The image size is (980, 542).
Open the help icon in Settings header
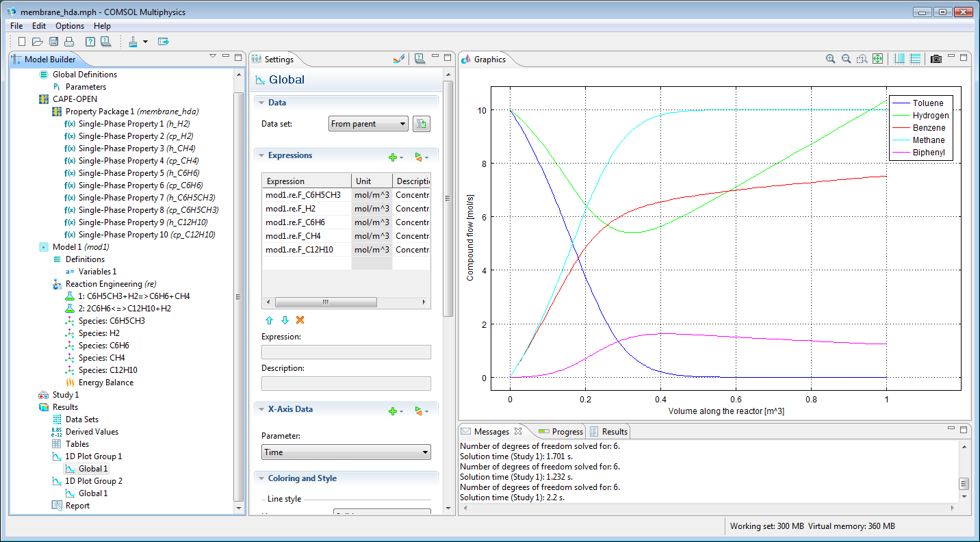click(420, 59)
